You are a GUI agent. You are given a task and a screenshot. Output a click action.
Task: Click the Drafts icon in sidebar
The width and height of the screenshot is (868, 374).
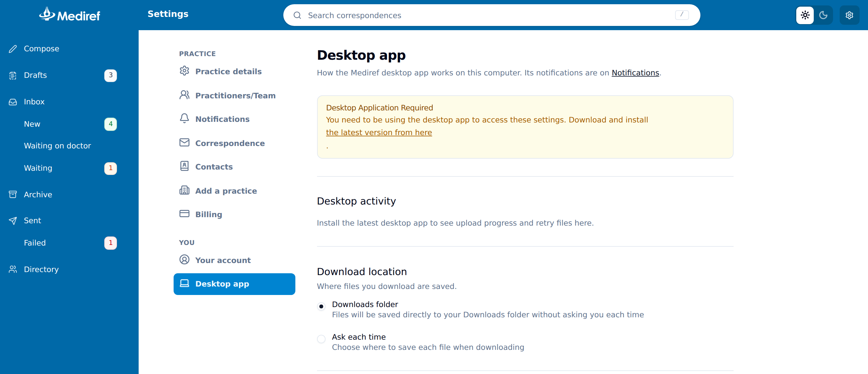point(13,75)
